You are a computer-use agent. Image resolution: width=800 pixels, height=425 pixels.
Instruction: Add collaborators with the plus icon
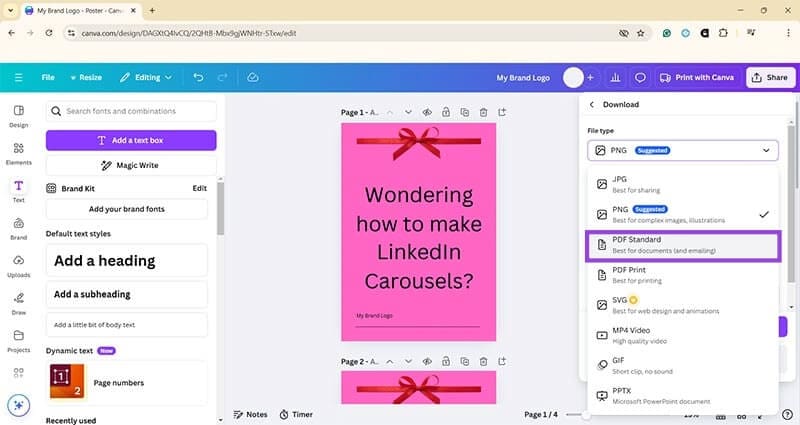coord(590,78)
